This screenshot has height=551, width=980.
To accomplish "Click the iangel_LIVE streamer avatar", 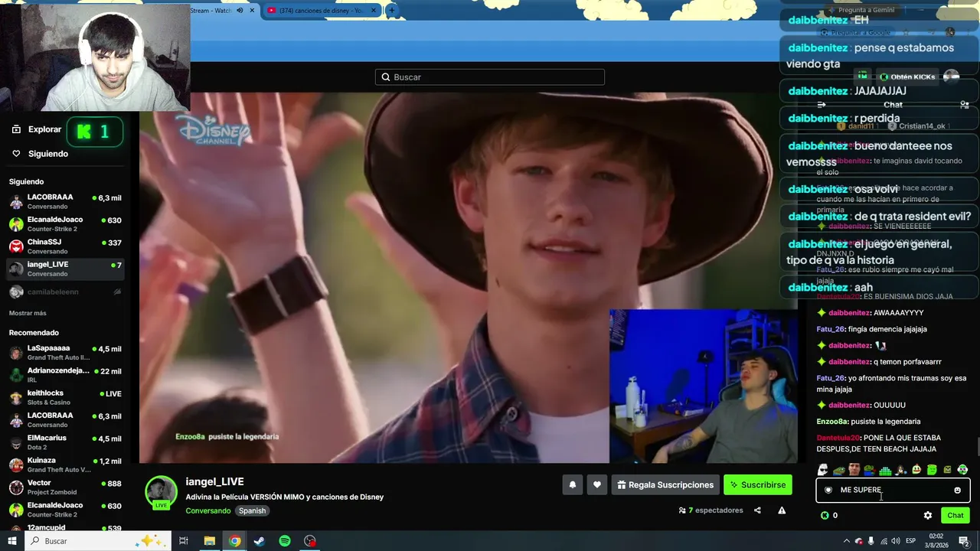I will pyautogui.click(x=162, y=492).
